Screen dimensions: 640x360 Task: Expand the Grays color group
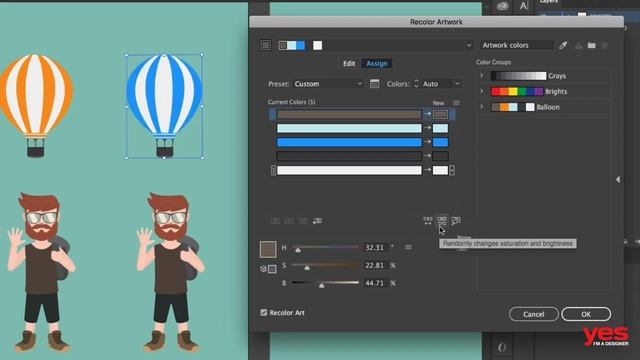click(482, 76)
